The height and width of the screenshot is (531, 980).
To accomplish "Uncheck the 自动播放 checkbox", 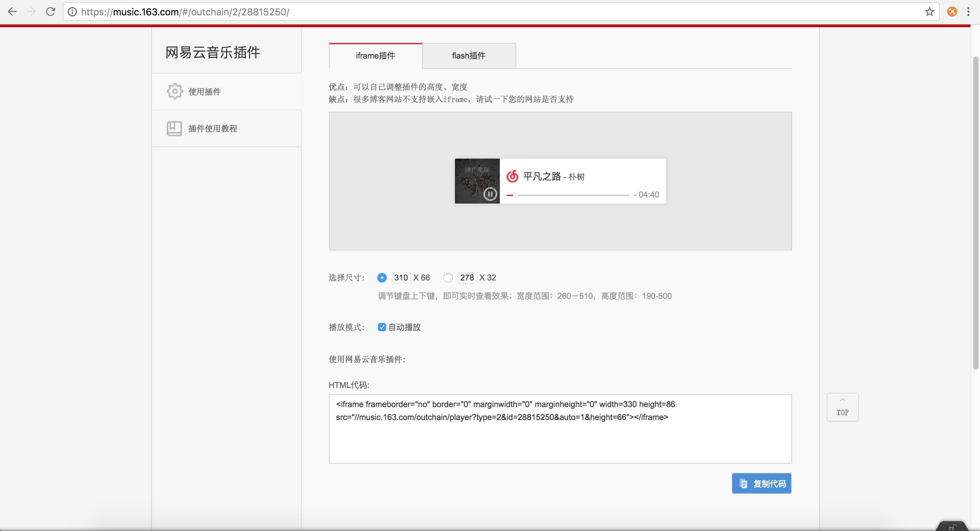I will click(x=382, y=327).
